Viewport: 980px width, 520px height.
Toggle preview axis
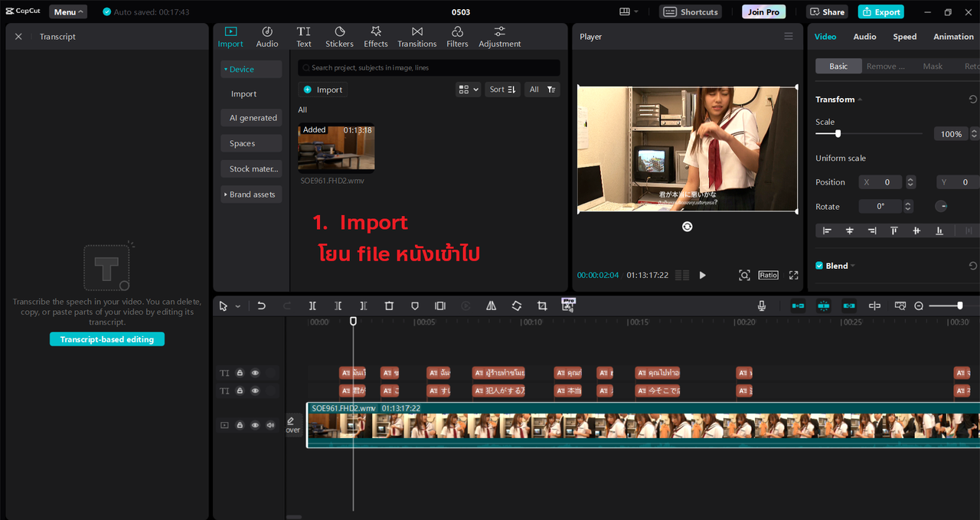(874, 306)
